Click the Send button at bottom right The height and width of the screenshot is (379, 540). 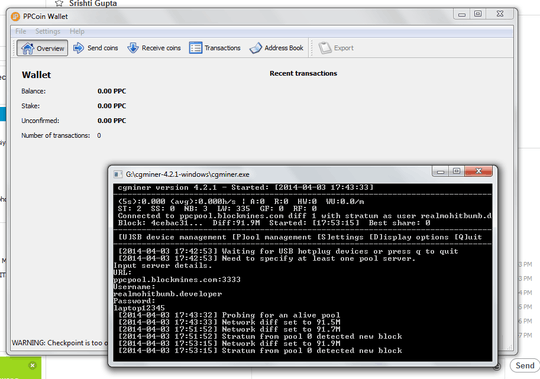[x=525, y=366]
